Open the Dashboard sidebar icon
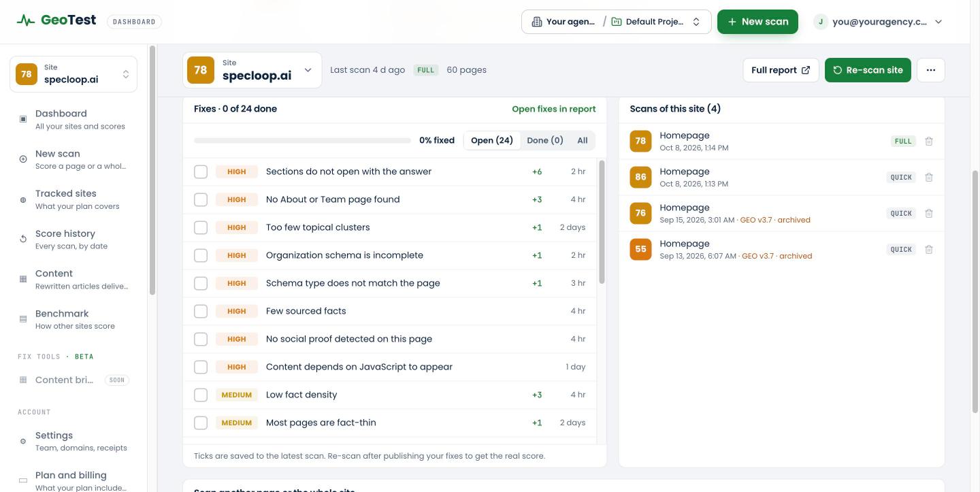Screen dimensions: 980x492 click(x=23, y=119)
